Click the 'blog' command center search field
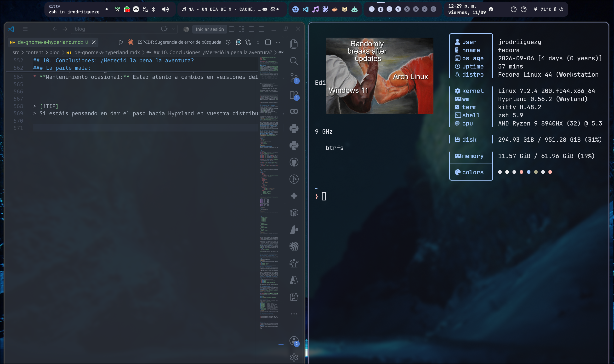This screenshot has width=614, height=364. [x=114, y=29]
